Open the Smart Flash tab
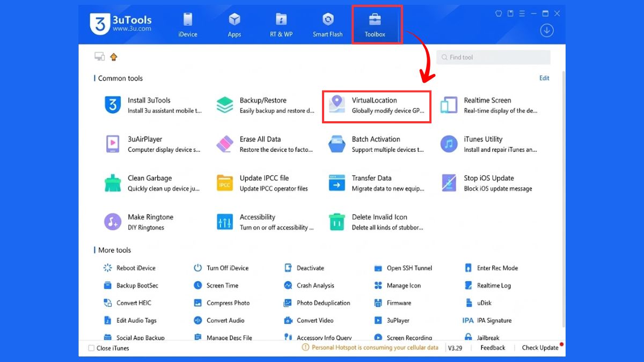The width and height of the screenshot is (644, 362). click(328, 25)
